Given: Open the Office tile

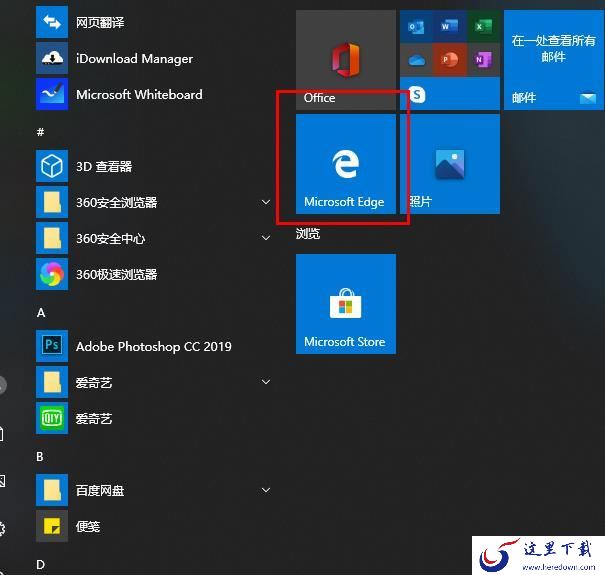Looking at the screenshot, I should pos(346,60).
